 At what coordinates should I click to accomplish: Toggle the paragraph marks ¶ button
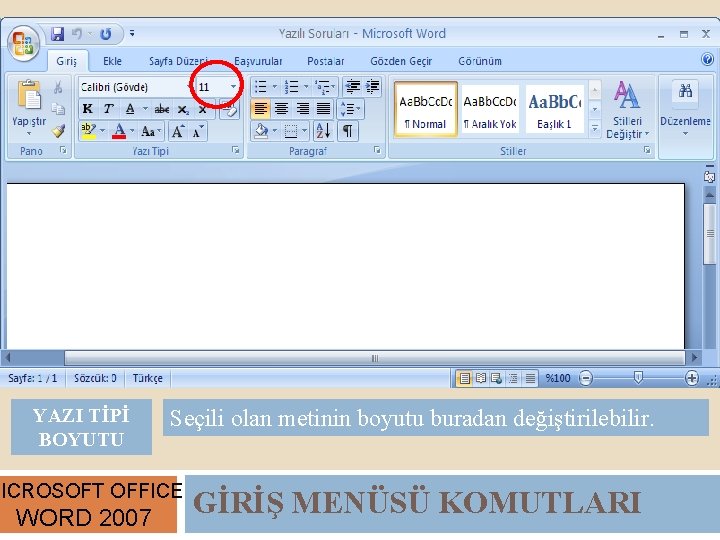348,131
